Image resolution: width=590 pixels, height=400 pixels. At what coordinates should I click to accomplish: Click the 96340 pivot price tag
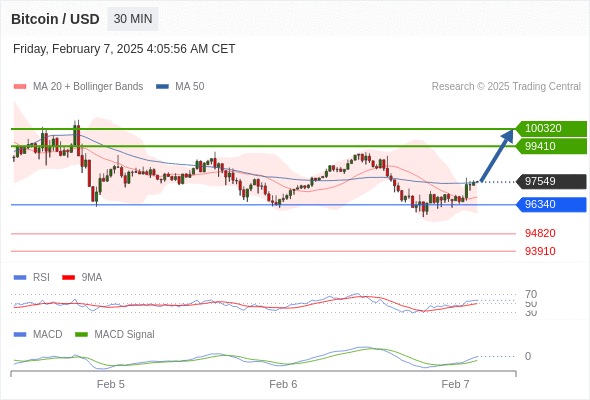[551, 204]
